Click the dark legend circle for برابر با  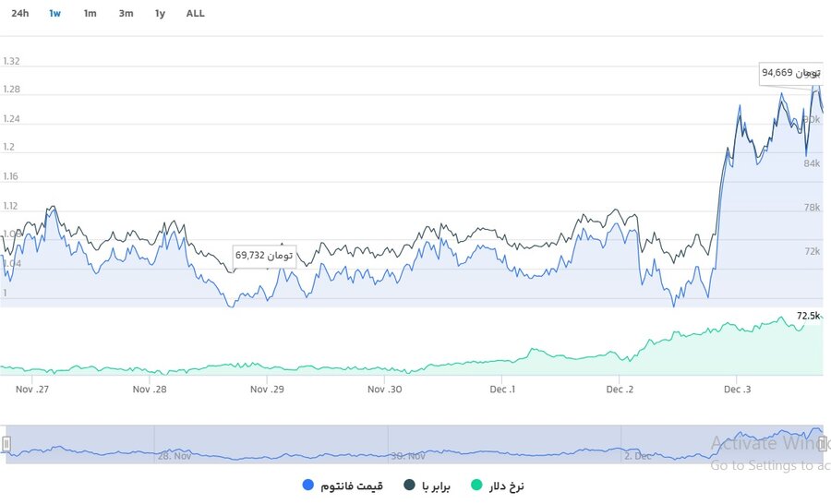(x=410, y=486)
